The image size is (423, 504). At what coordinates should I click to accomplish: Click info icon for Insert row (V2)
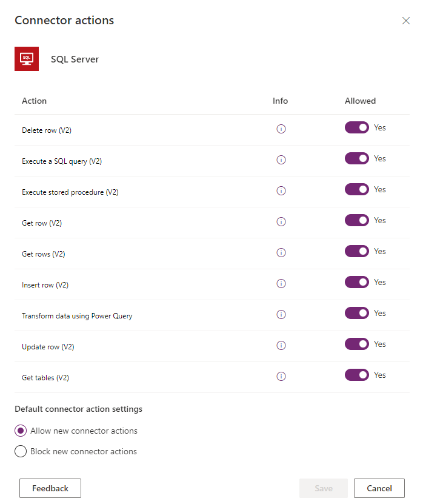[x=281, y=284]
